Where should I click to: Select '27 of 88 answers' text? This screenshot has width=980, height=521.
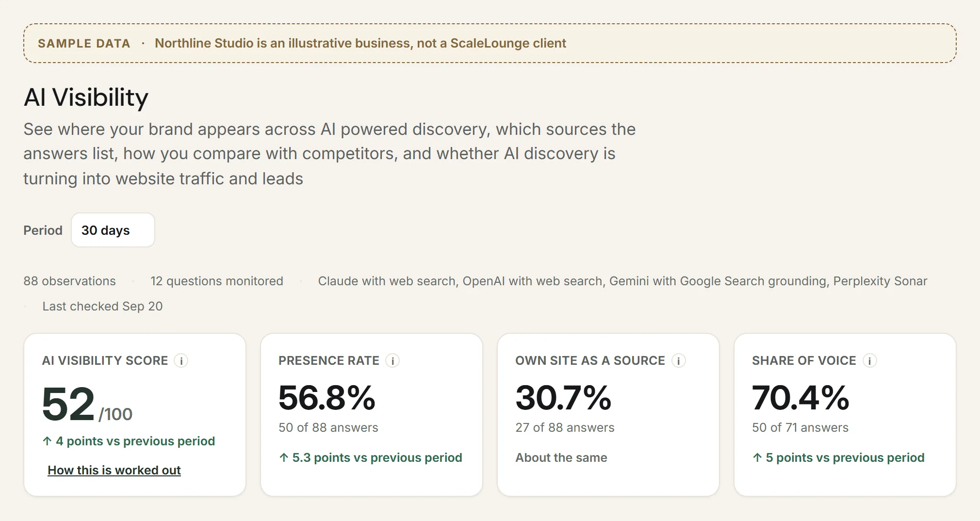tap(565, 427)
